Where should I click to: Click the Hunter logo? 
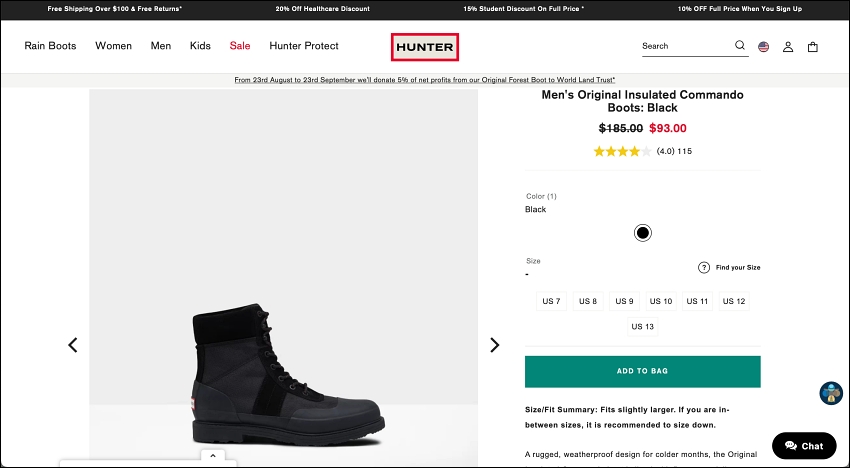coord(425,47)
